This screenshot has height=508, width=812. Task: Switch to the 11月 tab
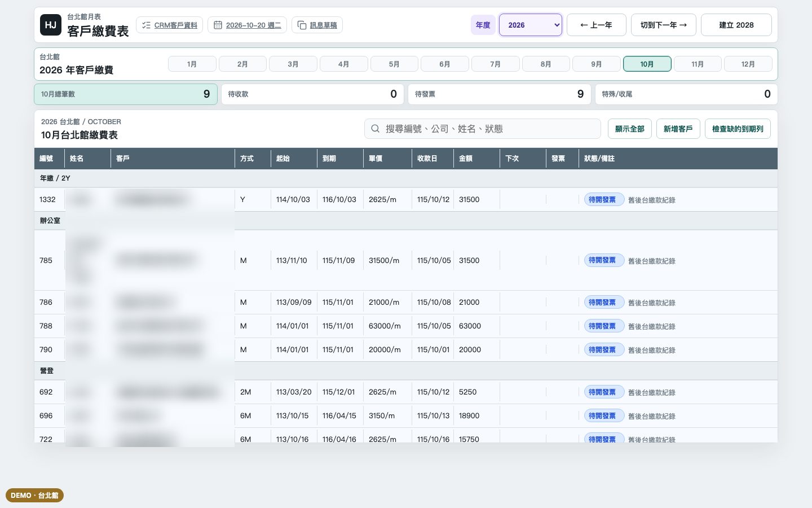[698, 64]
